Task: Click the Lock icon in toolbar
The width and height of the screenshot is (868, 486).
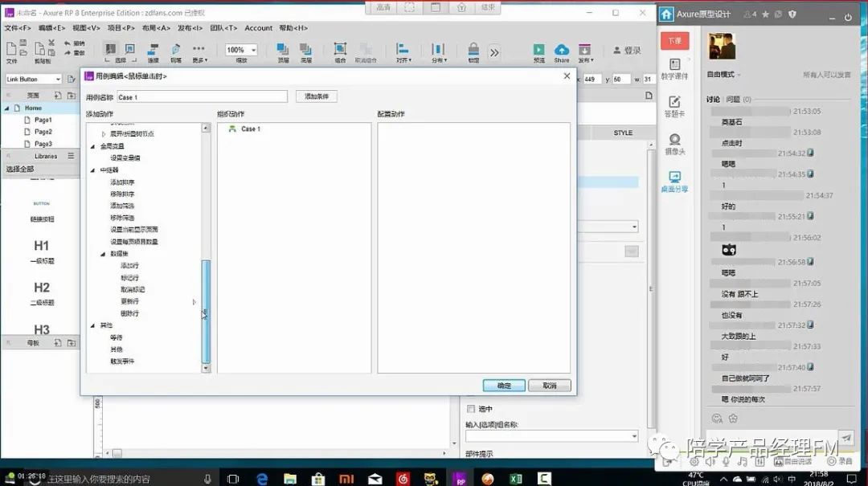Action: (x=473, y=49)
